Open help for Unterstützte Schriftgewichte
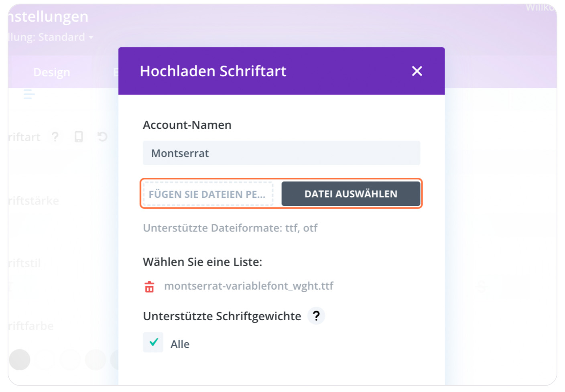The width and height of the screenshot is (565, 392). coord(316,316)
